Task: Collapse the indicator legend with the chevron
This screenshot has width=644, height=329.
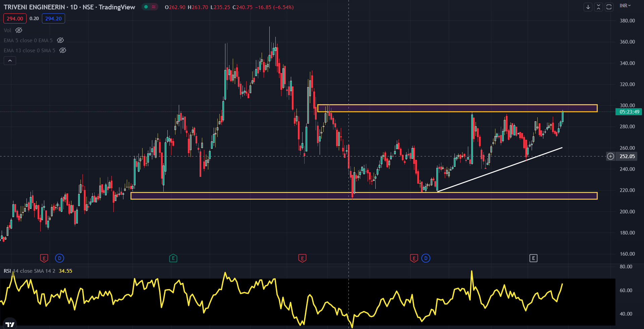Action: click(x=10, y=61)
